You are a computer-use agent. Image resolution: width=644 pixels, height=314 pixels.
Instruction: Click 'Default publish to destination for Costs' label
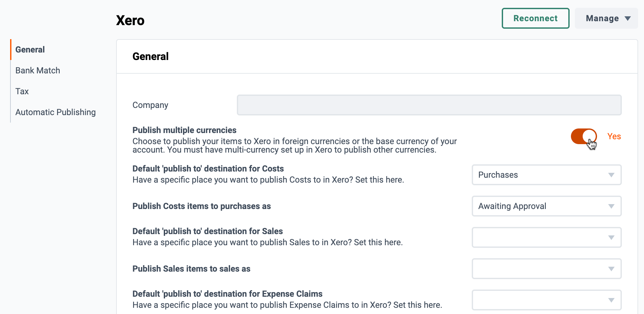click(x=208, y=169)
